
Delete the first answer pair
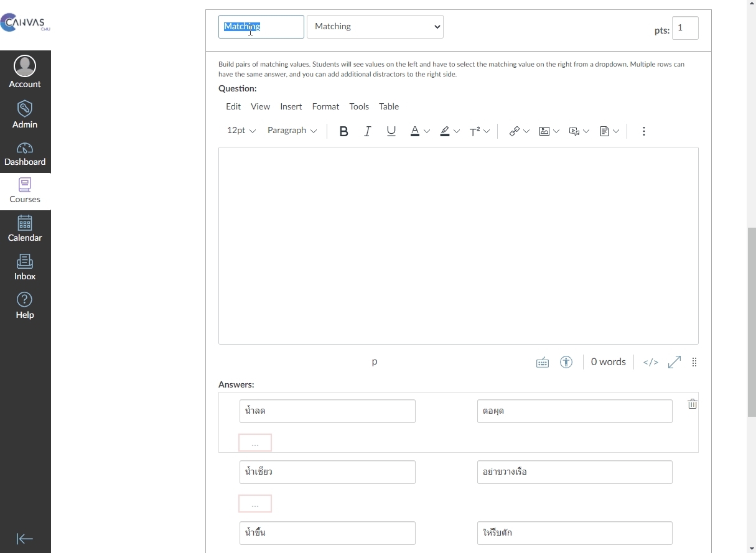(x=693, y=404)
